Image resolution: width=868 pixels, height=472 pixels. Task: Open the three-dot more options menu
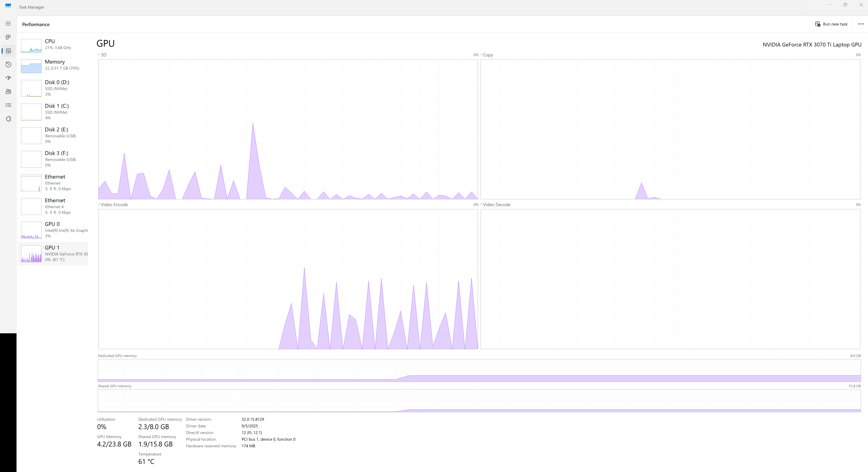click(861, 24)
